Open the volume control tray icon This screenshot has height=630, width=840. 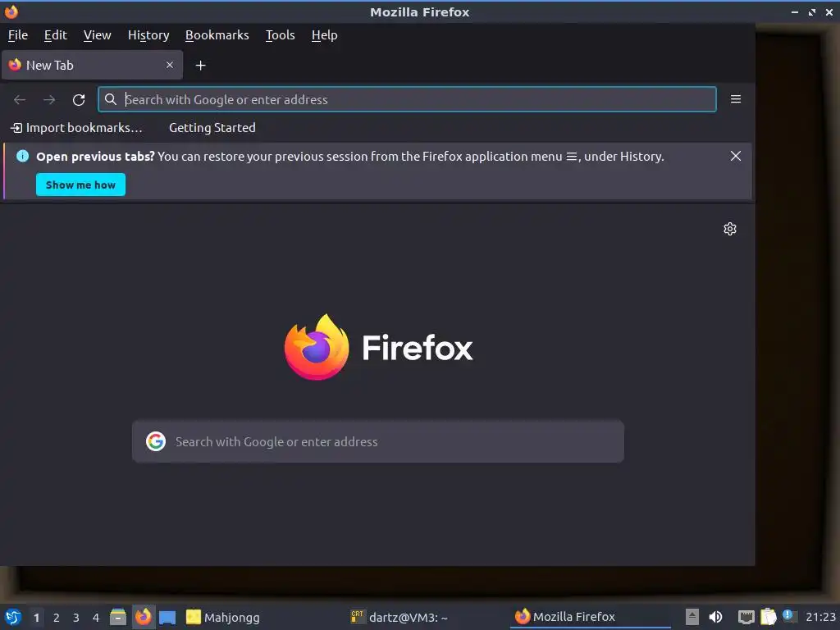[x=715, y=617]
